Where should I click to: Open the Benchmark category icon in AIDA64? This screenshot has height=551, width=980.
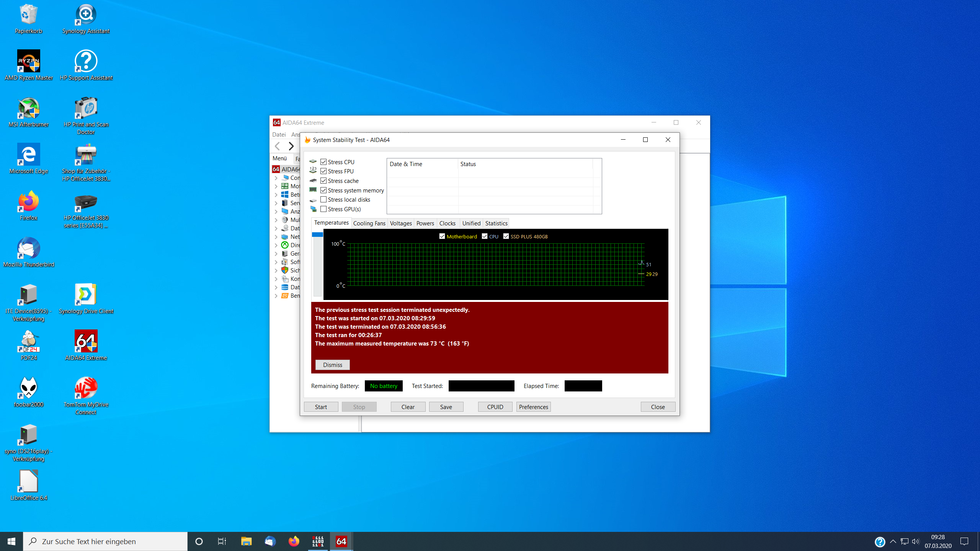tap(285, 295)
